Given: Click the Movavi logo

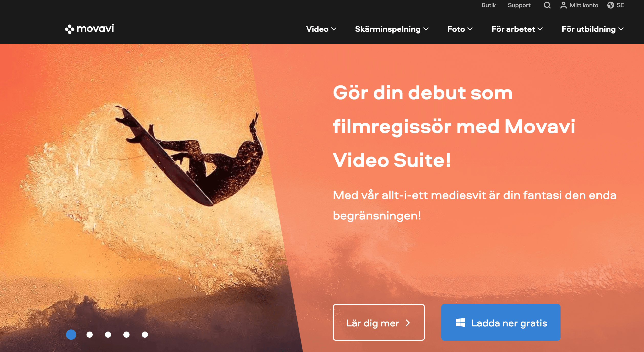Looking at the screenshot, I should coord(89,29).
